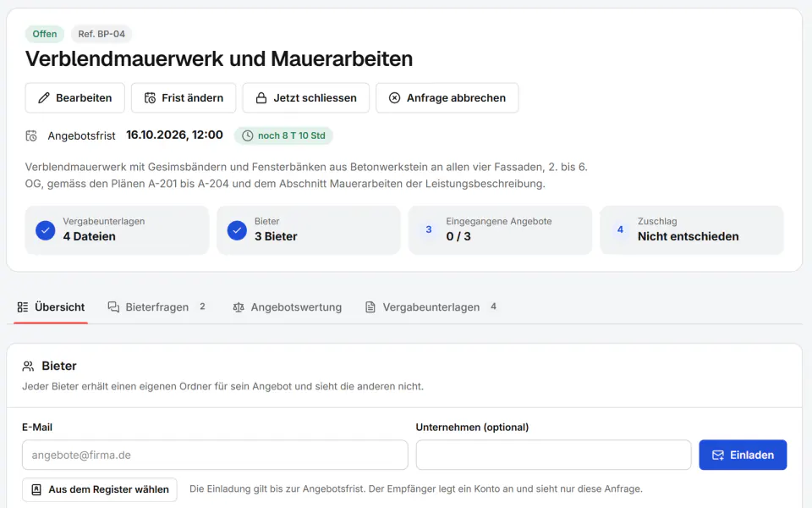Click the Bearbeiten edit button
The height and width of the screenshot is (508, 812).
(x=75, y=98)
